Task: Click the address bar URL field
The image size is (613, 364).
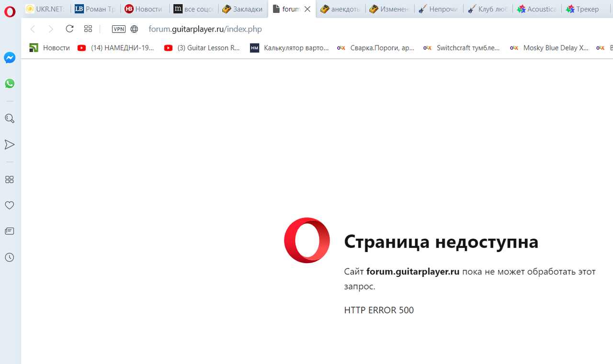Action: click(205, 29)
